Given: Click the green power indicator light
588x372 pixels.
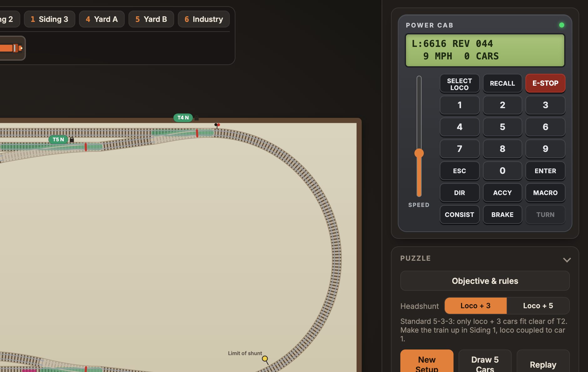Looking at the screenshot, I should (x=562, y=25).
